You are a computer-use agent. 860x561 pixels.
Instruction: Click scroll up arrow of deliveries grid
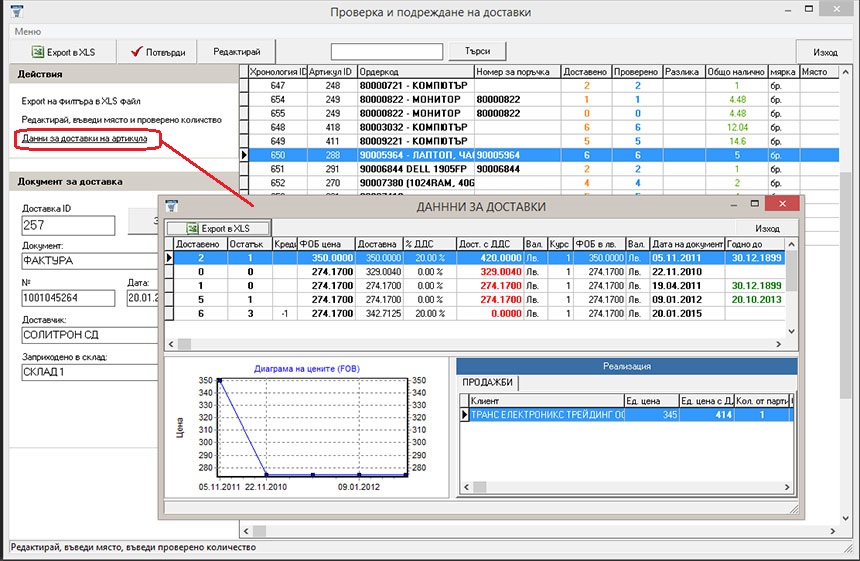[x=791, y=244]
